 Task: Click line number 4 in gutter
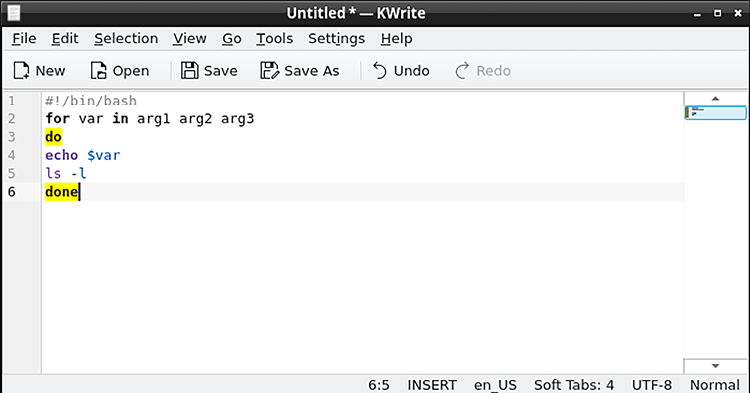click(11, 155)
